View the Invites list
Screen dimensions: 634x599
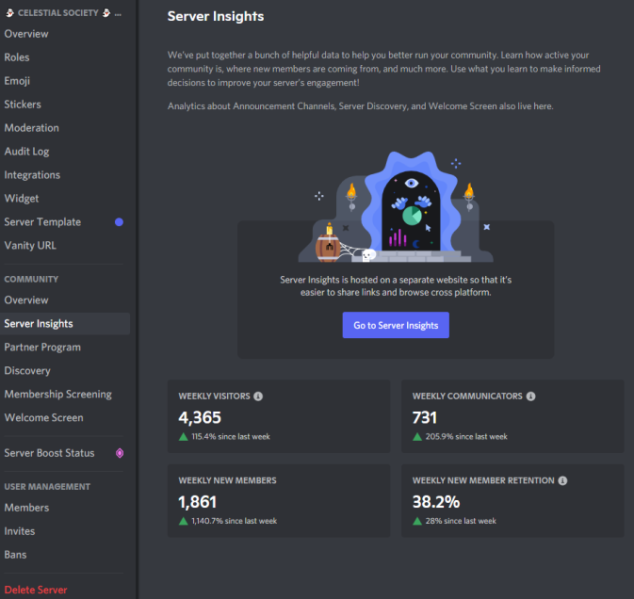point(19,531)
